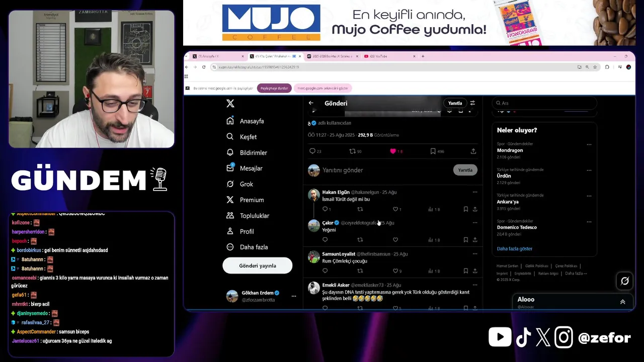Share SamsunLoyalist's comment
644x362 pixels.
(x=475, y=271)
